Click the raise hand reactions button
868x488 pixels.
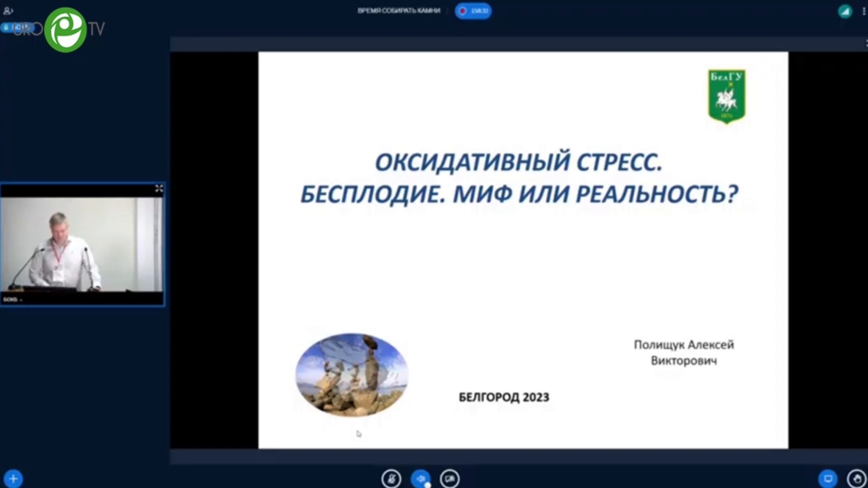[855, 479]
